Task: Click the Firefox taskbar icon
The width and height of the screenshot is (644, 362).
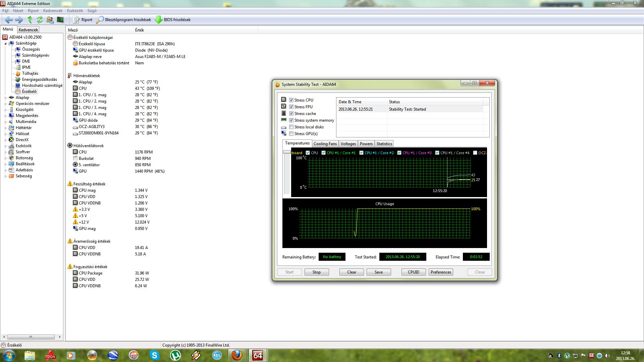Action: 237,355
